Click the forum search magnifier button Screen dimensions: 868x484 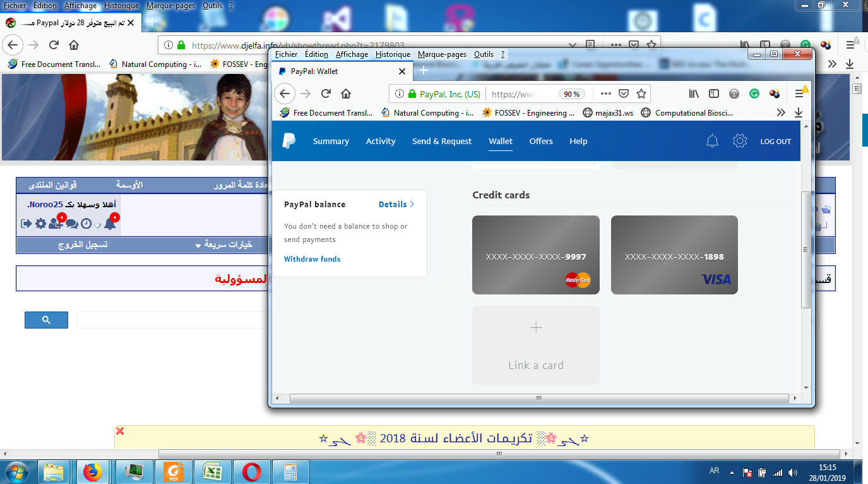click(x=46, y=320)
